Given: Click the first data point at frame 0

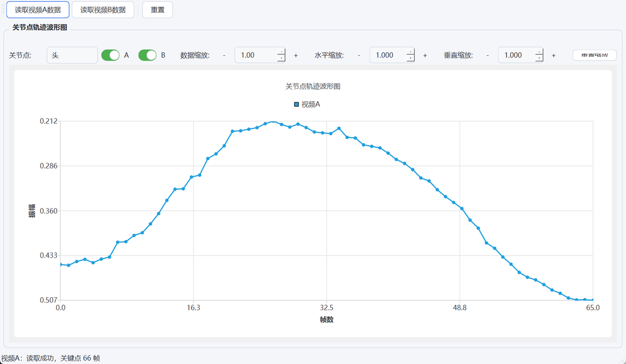Looking at the screenshot, I should [61, 264].
